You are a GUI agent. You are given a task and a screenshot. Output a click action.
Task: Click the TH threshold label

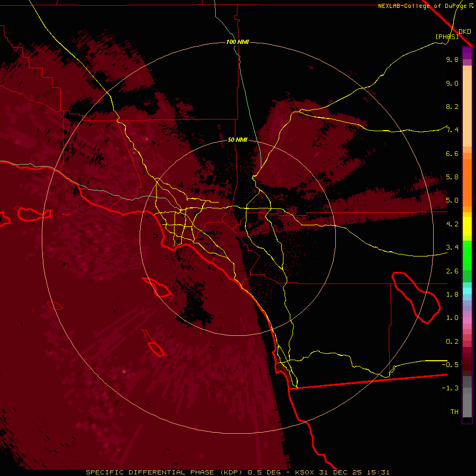click(454, 412)
